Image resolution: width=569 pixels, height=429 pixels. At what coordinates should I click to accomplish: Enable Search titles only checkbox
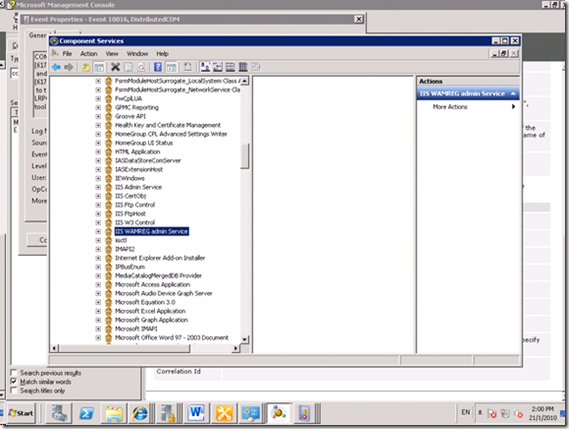(14, 391)
